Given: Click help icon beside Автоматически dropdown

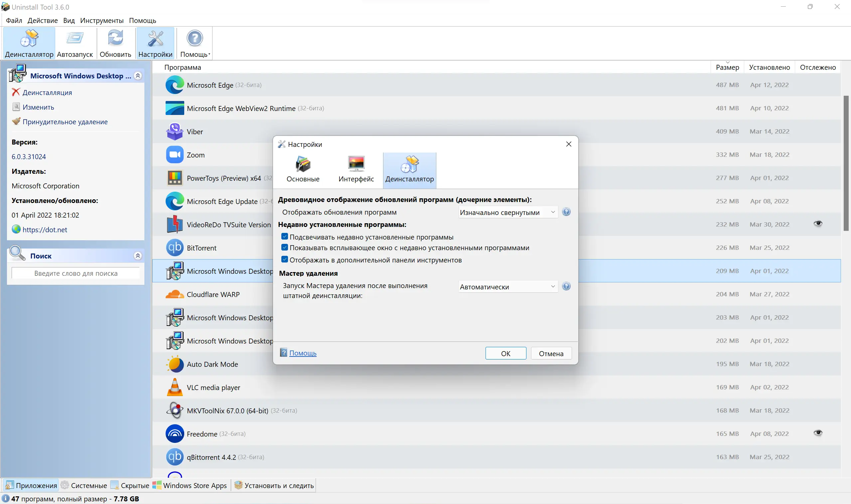Looking at the screenshot, I should tap(566, 287).
